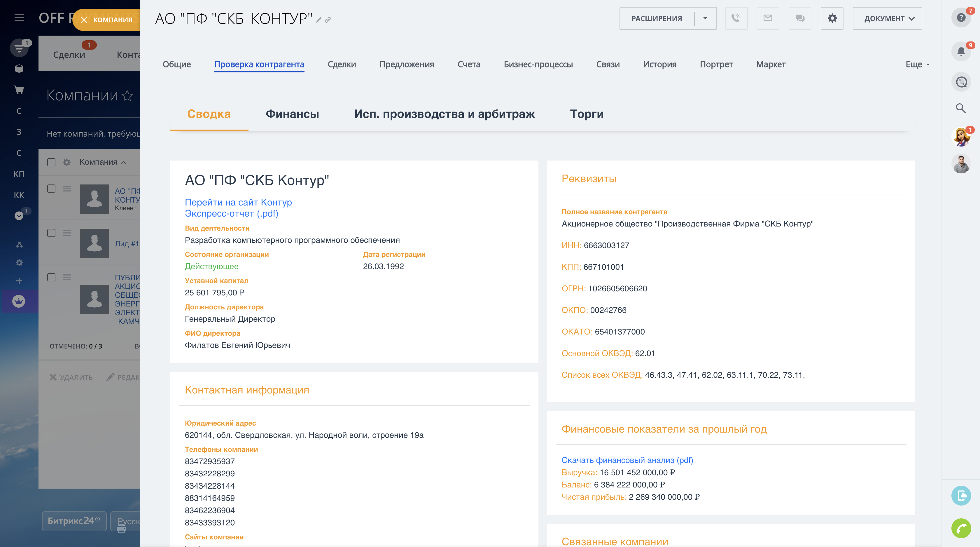The width and height of the screenshot is (980, 547).
Task: Open notifications via the bell icon
Action: click(x=961, y=50)
